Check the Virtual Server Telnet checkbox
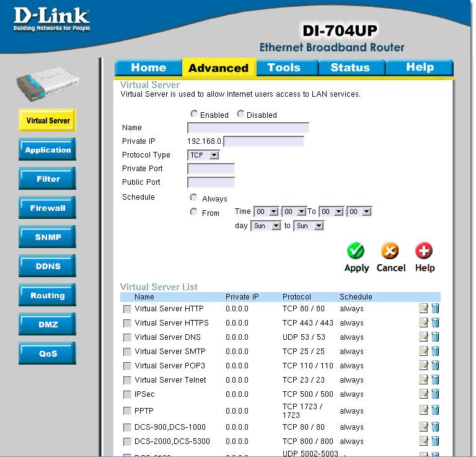 (127, 381)
